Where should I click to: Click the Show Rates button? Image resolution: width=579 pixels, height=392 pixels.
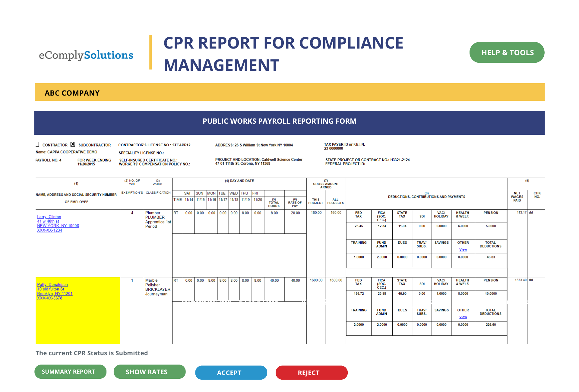pos(150,371)
